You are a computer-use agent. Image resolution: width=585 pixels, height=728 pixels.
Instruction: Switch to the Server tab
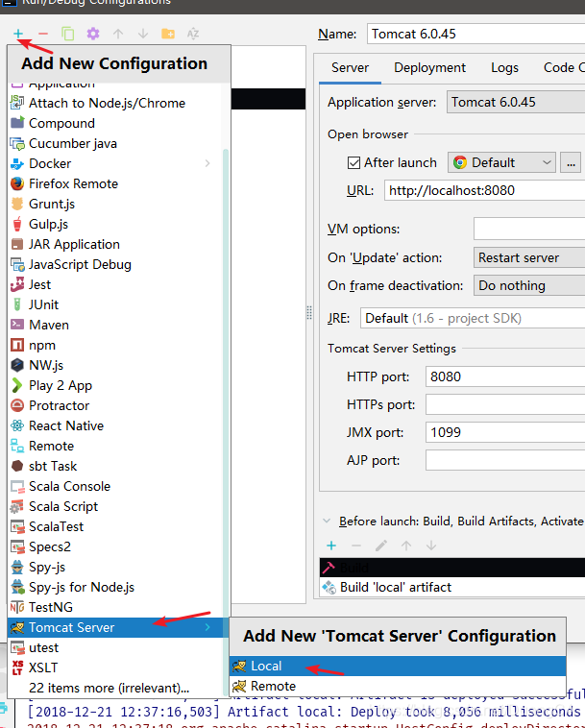pos(350,68)
